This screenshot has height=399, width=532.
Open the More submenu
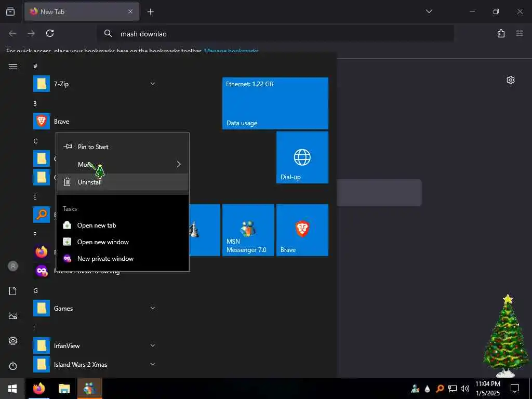coord(123,165)
